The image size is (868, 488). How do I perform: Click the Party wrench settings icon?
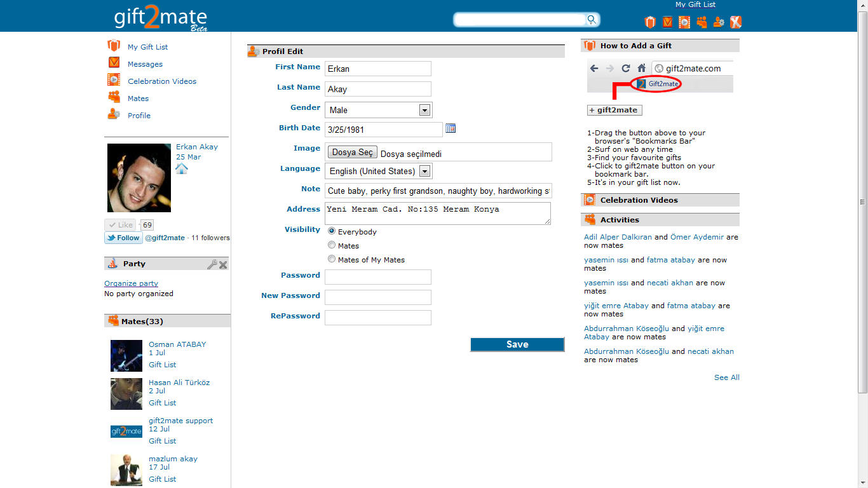[212, 264]
